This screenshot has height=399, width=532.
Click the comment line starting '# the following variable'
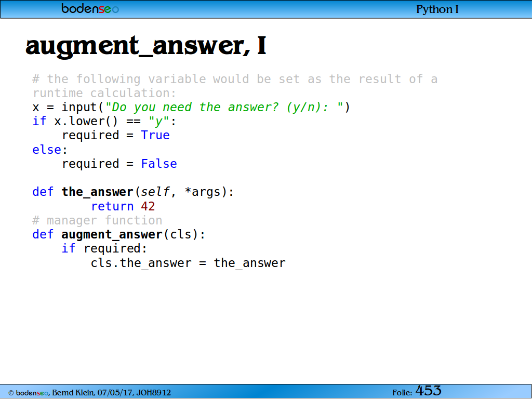pyautogui.click(x=235, y=79)
